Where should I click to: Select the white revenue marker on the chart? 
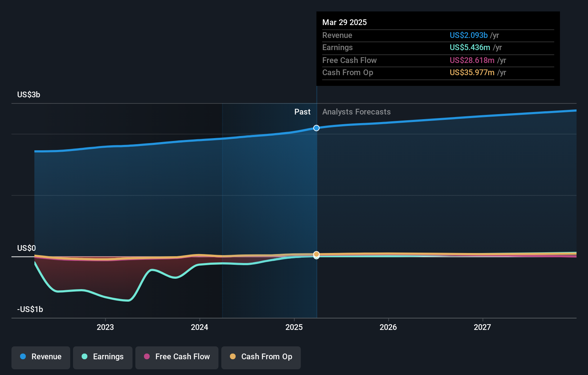click(316, 128)
